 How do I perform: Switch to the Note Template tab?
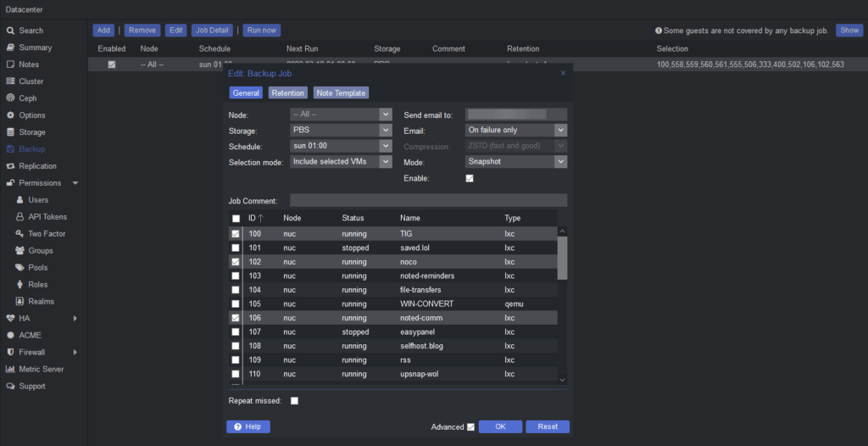coord(341,93)
